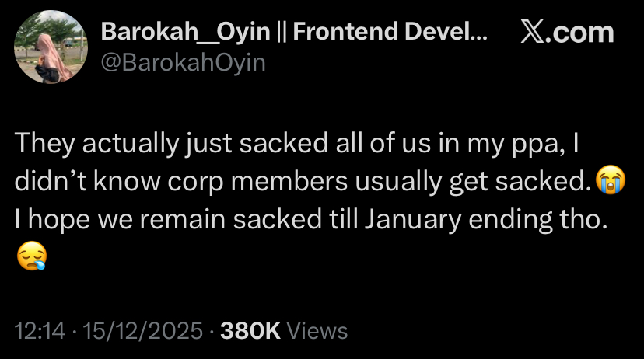This screenshot has height=359, width=644.
Task: Click the loudly crying face emoji
Action: (x=610, y=181)
